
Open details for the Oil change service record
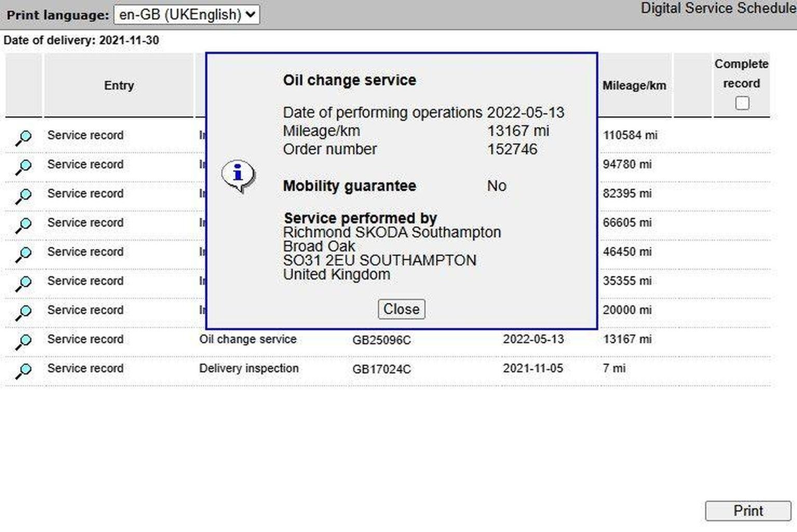[x=23, y=341]
